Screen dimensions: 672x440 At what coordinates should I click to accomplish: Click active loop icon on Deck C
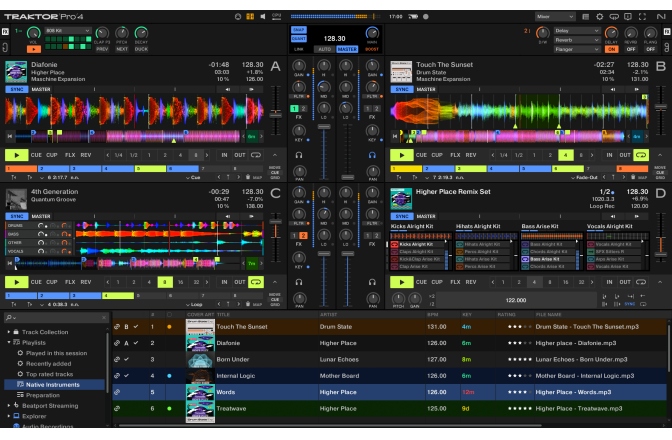(x=256, y=282)
